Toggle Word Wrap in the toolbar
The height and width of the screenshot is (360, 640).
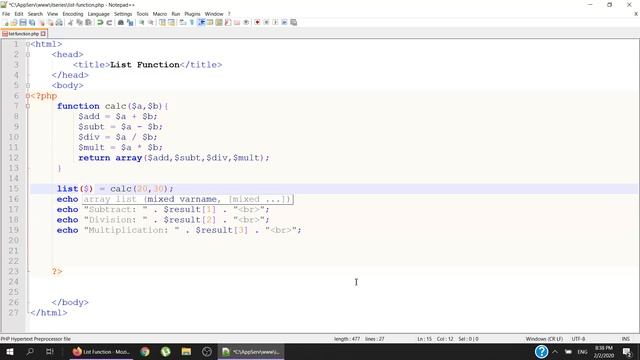[182, 22]
